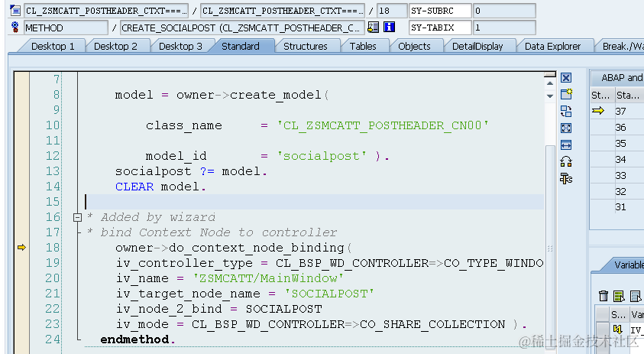Image resolution: width=644 pixels, height=354 pixels.
Task: Click the 'S...' column header in Variables
Action: [x=619, y=315]
